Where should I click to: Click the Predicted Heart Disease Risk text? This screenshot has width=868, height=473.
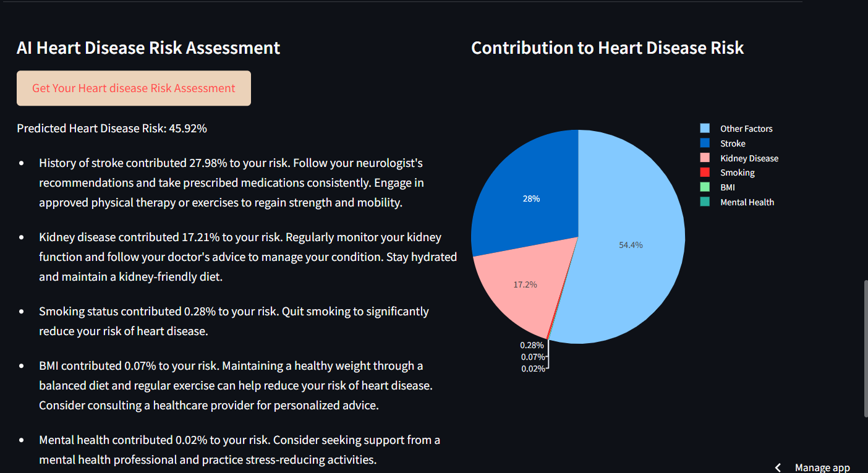click(112, 129)
